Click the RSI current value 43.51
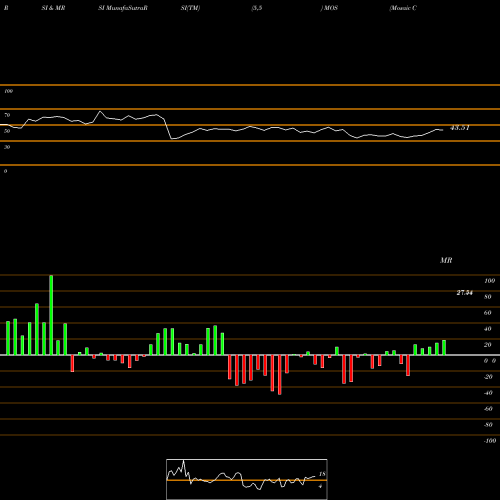The width and height of the screenshot is (500, 500). point(460,128)
